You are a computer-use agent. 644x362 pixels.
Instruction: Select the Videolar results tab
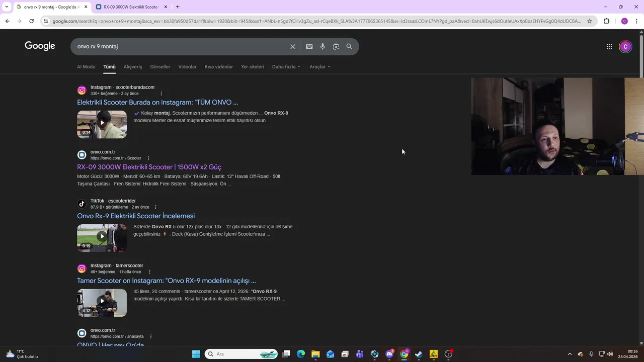[x=187, y=67]
